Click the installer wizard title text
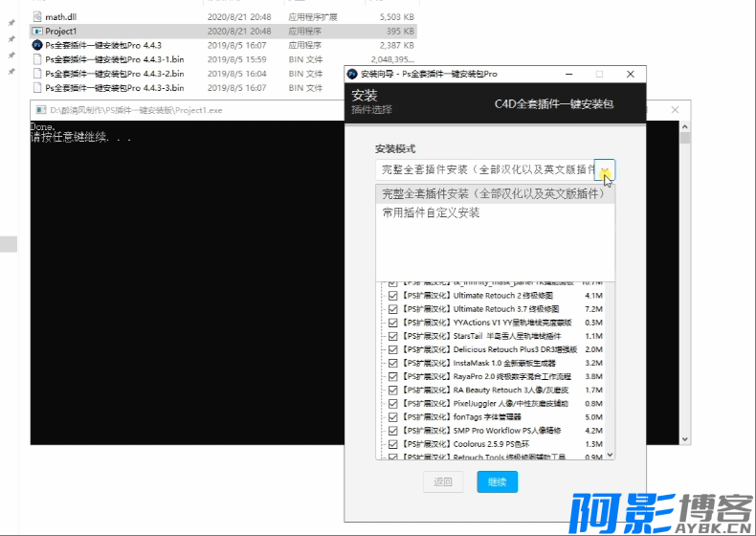The height and width of the screenshot is (536, 756). [429, 74]
